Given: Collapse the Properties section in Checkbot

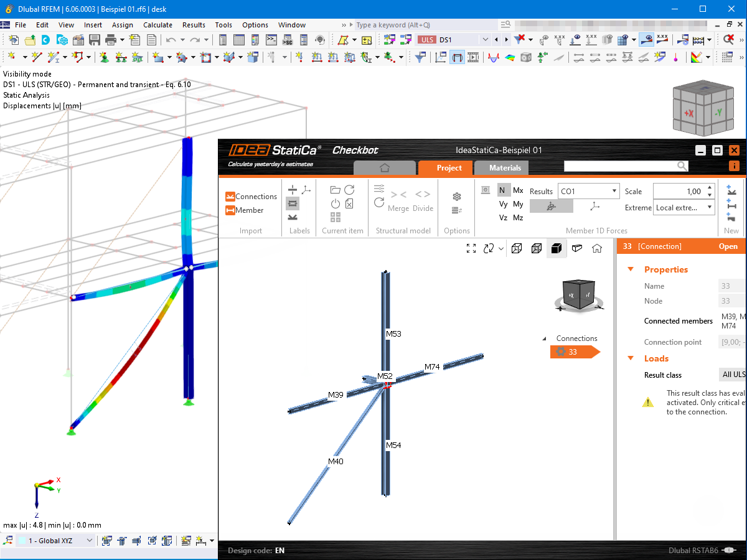Looking at the screenshot, I should (631, 269).
